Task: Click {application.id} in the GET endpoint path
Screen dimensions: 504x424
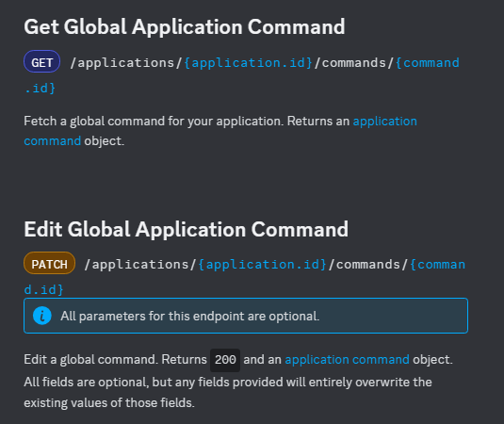Action: (x=248, y=63)
